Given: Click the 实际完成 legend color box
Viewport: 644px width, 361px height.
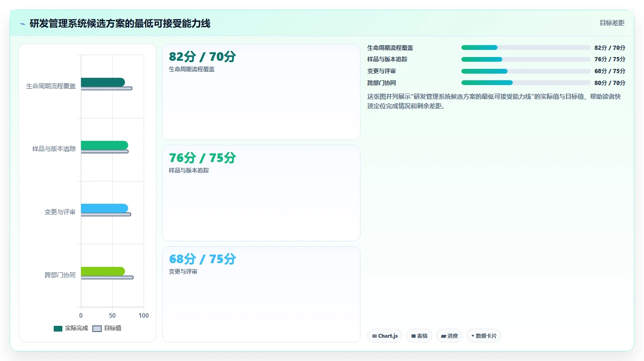Looking at the screenshot, I should click(x=58, y=329).
